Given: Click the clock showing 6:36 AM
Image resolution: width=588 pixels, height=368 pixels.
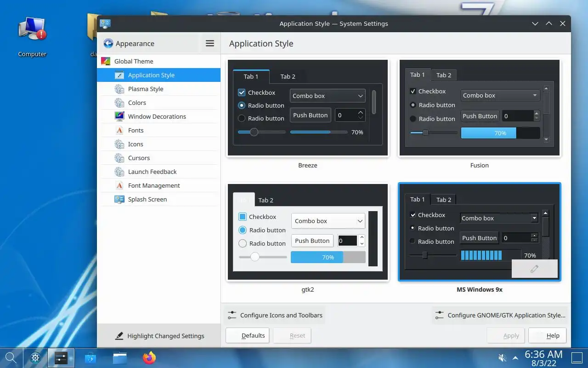Looking at the screenshot, I should [x=543, y=354].
